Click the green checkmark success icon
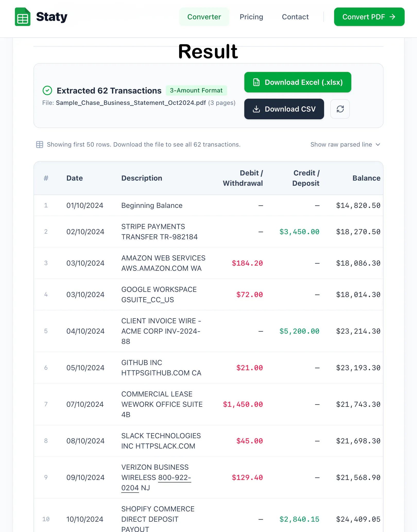This screenshot has width=417, height=532. point(47,90)
